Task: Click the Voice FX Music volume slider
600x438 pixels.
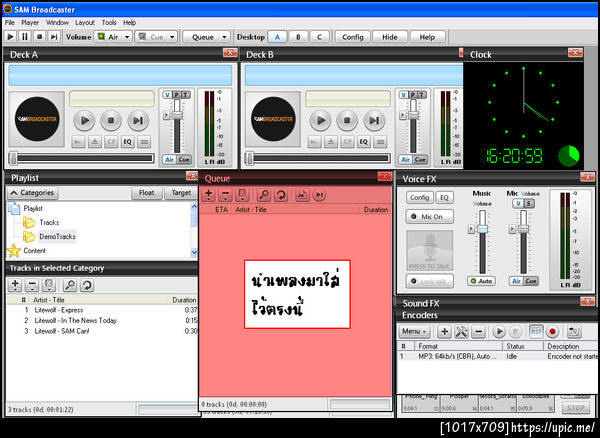Action: tap(482, 229)
